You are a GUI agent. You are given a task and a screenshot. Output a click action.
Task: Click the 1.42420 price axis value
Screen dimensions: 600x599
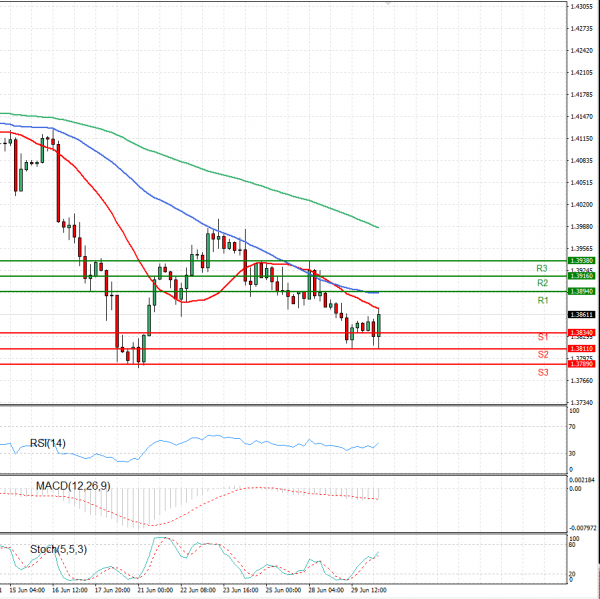[581, 51]
